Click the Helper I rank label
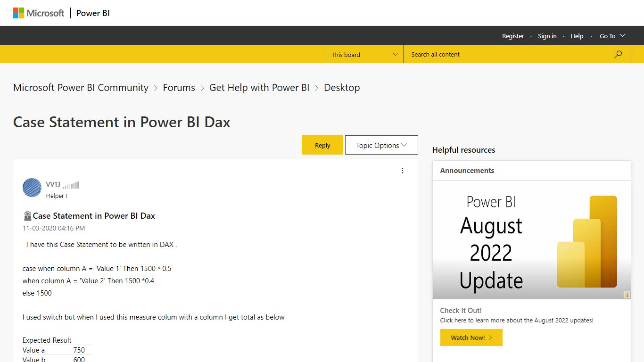This screenshot has height=362, width=644. click(x=57, y=196)
